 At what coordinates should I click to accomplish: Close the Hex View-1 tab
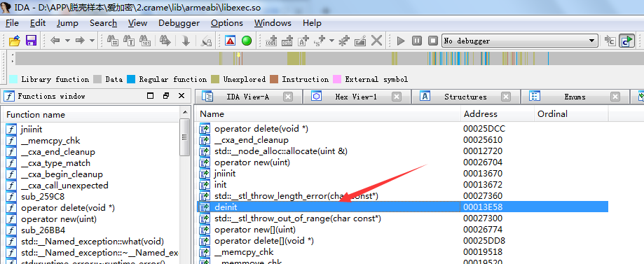pos(397,97)
